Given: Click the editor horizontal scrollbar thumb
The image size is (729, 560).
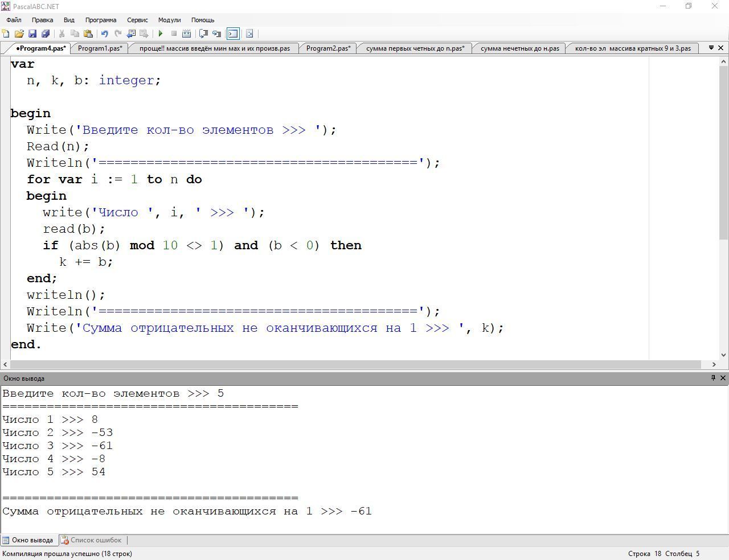Looking at the screenshot, I should (355, 364).
